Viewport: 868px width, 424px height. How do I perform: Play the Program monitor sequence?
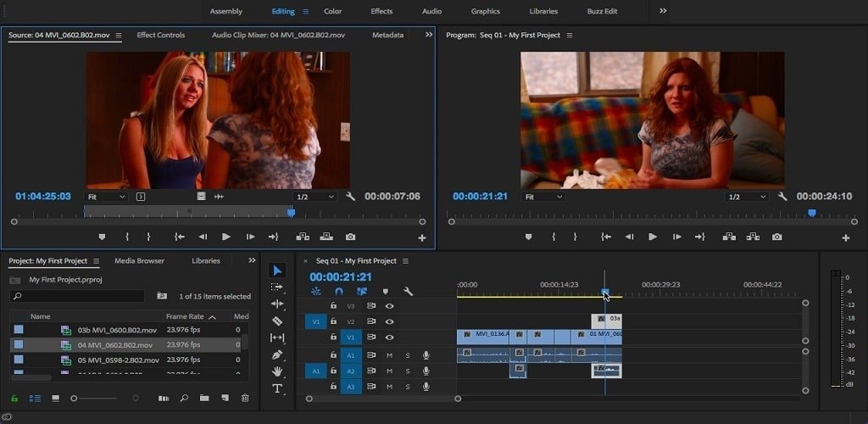click(653, 237)
